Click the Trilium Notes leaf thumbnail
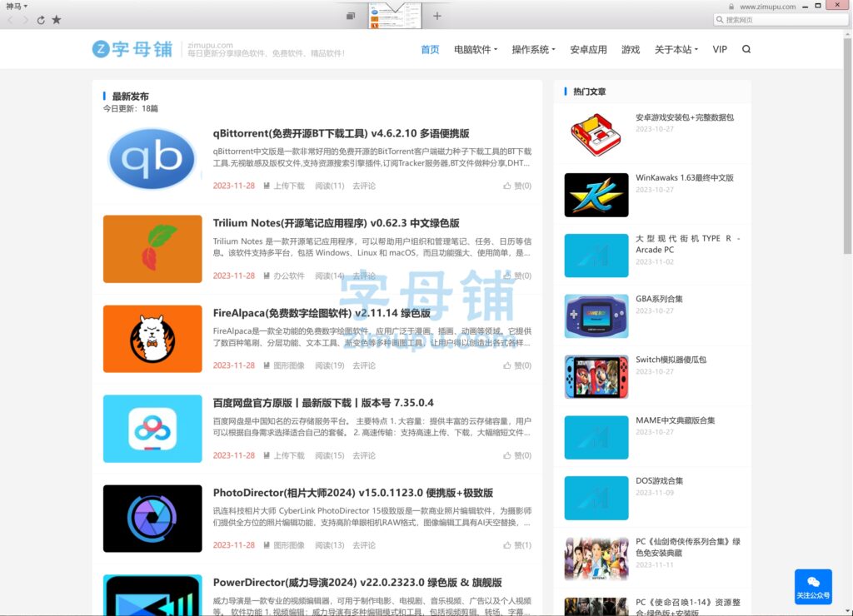This screenshot has height=616, width=853. click(152, 249)
